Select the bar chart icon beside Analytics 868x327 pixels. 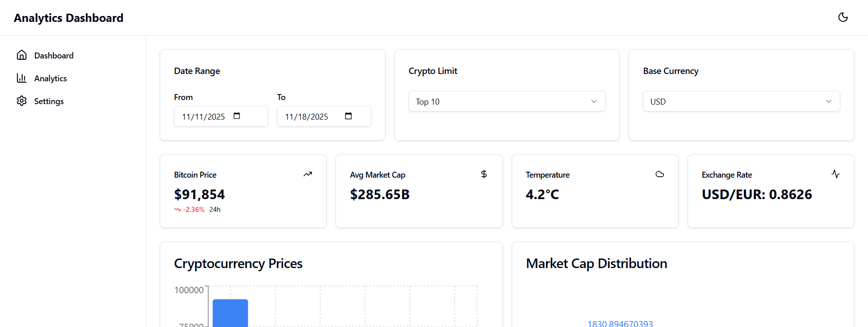[21, 78]
